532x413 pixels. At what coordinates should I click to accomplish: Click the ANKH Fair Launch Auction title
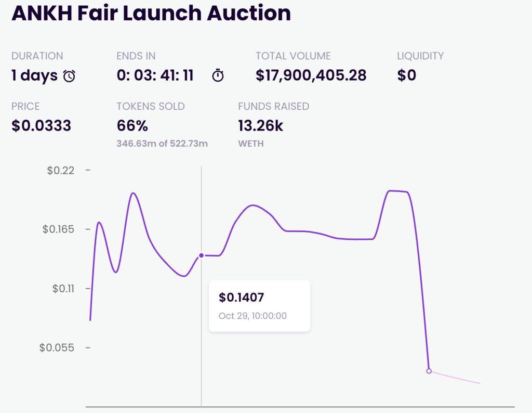tap(151, 13)
